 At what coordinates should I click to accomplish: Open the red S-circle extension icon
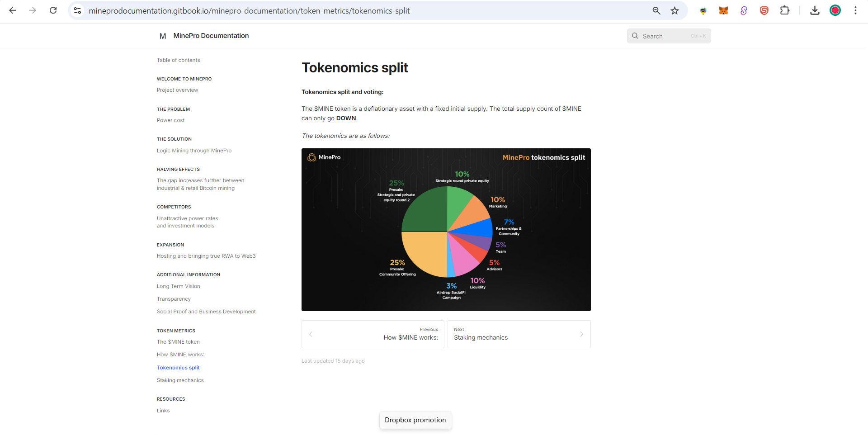tap(764, 10)
